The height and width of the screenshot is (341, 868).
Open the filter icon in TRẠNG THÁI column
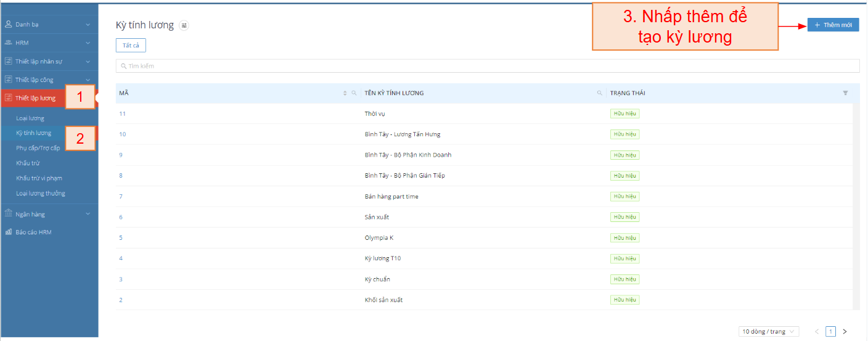click(x=845, y=93)
